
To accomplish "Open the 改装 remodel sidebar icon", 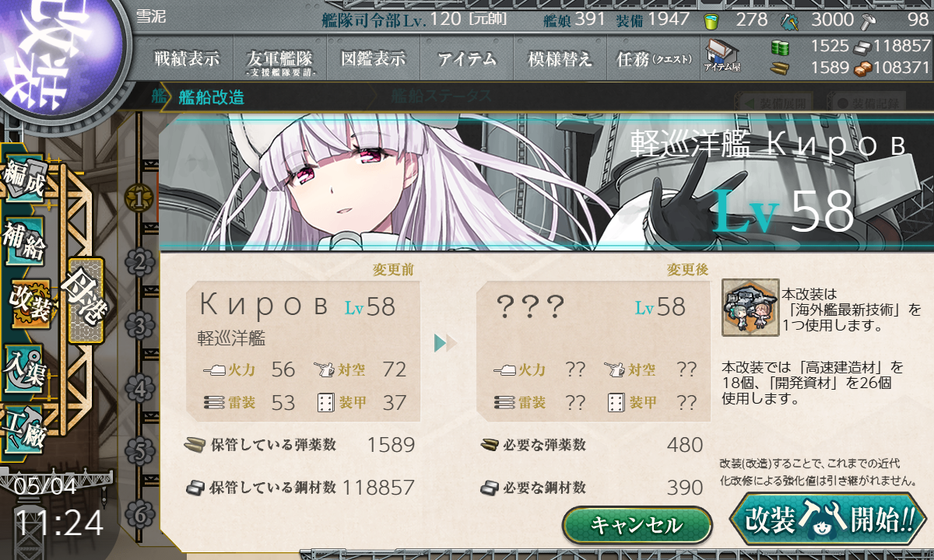I will point(30,303).
